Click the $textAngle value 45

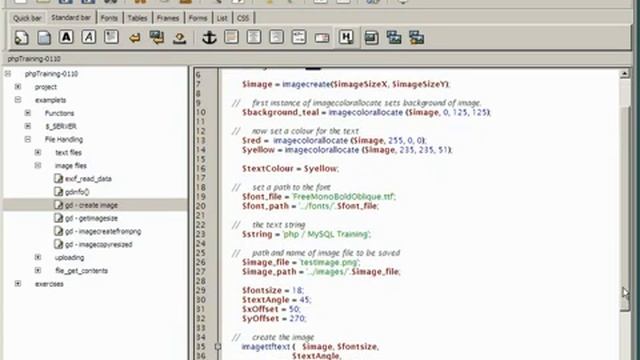pyautogui.click(x=304, y=300)
